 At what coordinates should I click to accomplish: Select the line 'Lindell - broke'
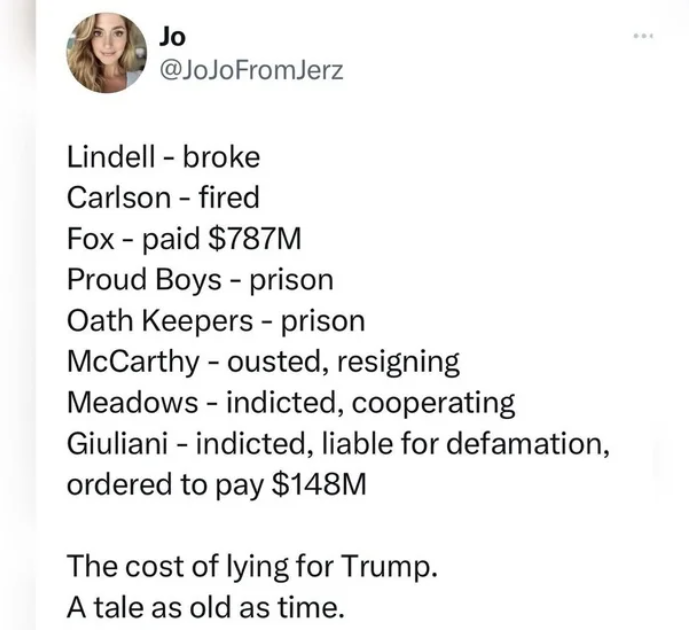point(163,157)
